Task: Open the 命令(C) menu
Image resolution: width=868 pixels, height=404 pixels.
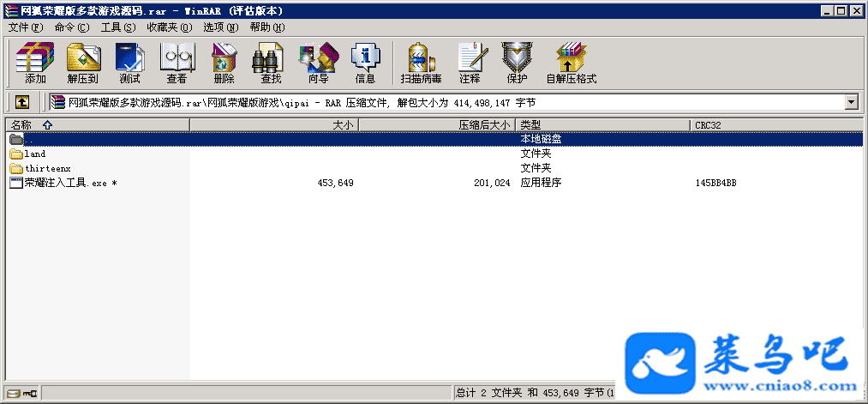Action: [x=72, y=27]
